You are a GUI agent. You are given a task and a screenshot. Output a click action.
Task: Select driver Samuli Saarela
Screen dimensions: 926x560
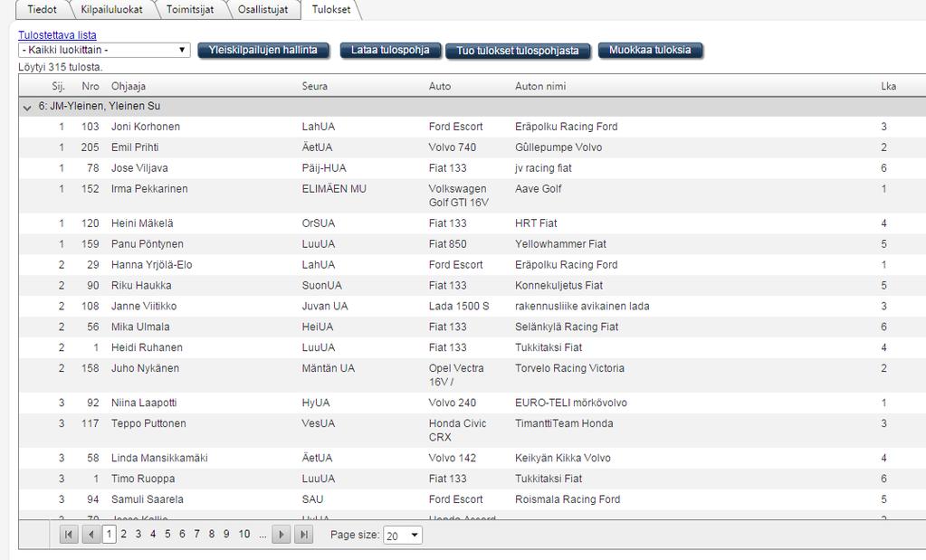click(x=147, y=498)
